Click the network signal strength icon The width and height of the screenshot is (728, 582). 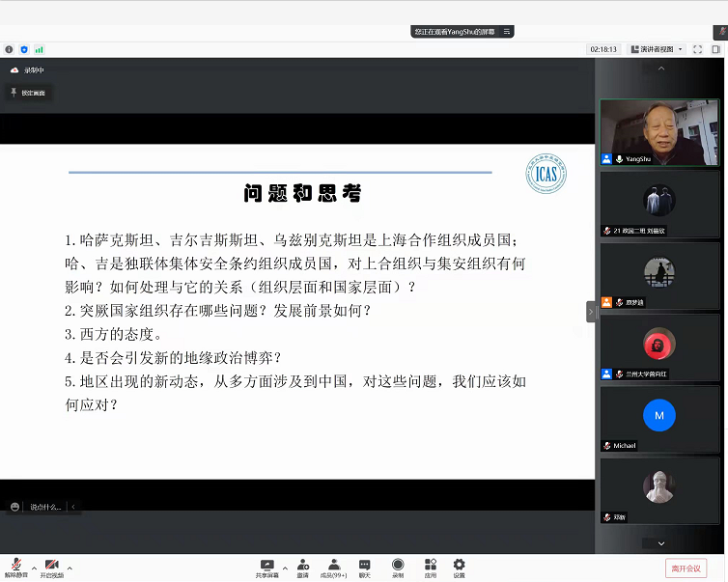coord(40,49)
